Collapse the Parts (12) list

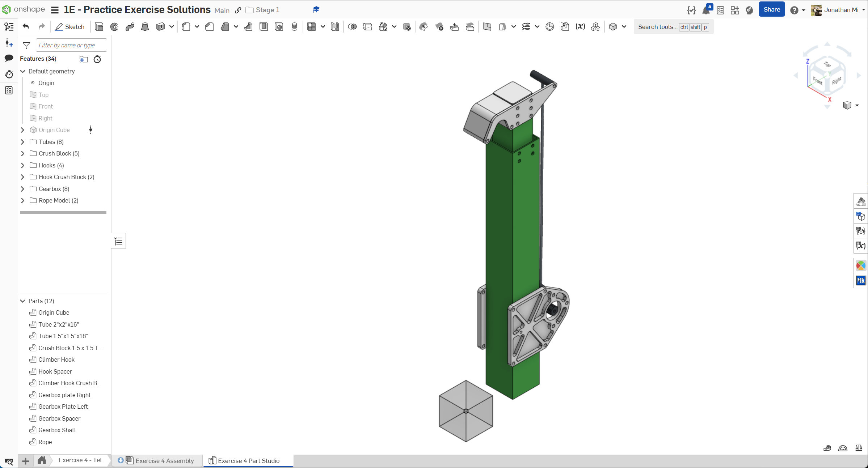pyautogui.click(x=23, y=301)
